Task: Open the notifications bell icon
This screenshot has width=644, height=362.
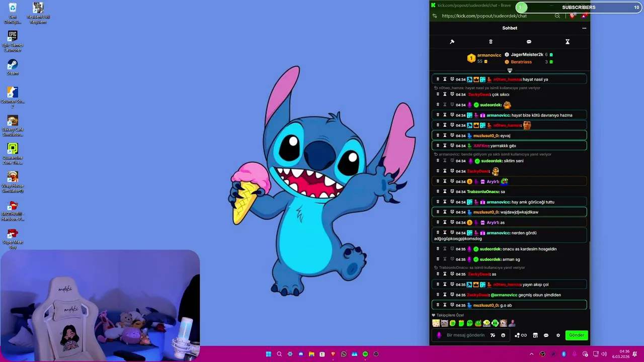Action: pyautogui.click(x=635, y=354)
